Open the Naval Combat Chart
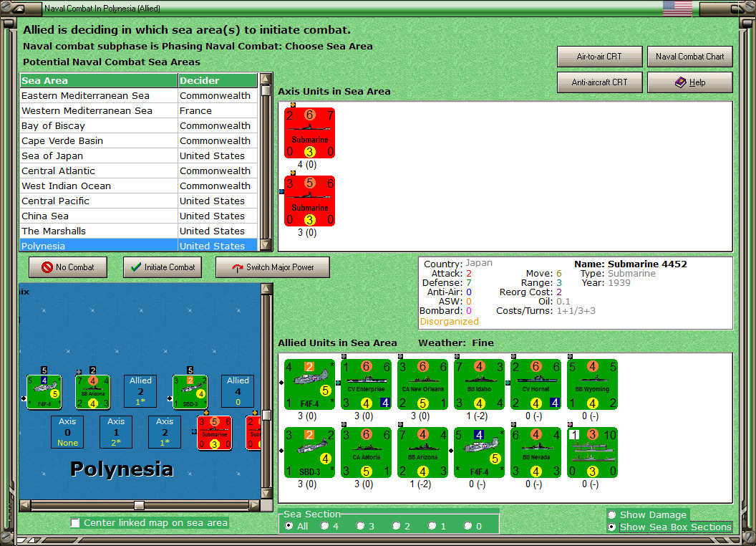Viewport: 756px width, 546px height. coord(690,57)
